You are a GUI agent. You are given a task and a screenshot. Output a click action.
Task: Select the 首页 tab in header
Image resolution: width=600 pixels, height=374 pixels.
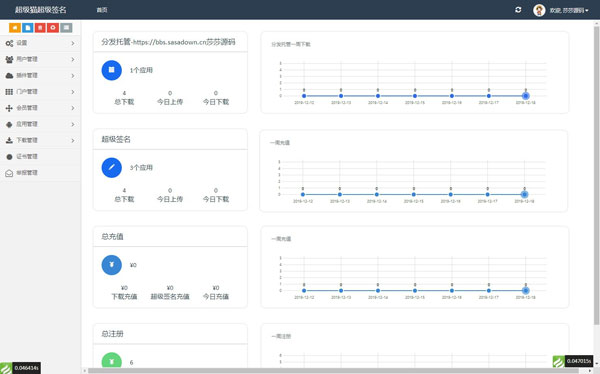[x=102, y=10]
